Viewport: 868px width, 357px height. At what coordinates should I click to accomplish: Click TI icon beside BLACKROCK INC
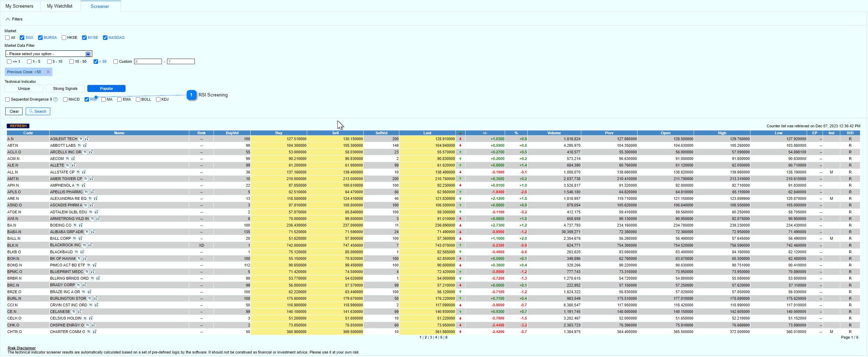tap(84, 245)
